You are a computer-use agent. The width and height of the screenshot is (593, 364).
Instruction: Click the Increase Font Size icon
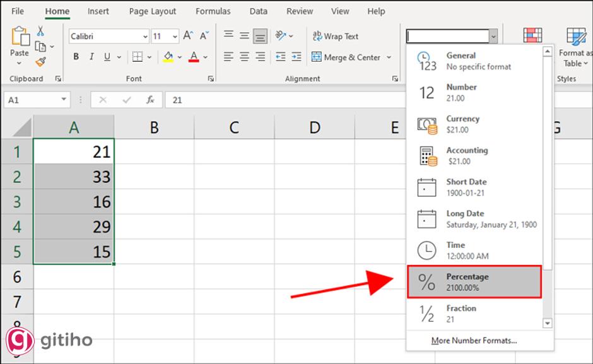[x=188, y=36]
